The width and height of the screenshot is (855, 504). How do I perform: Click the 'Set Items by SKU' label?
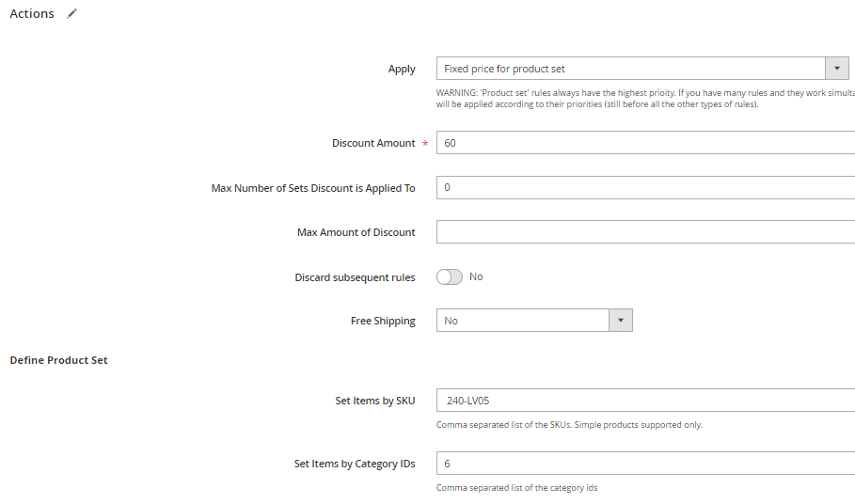(x=374, y=401)
